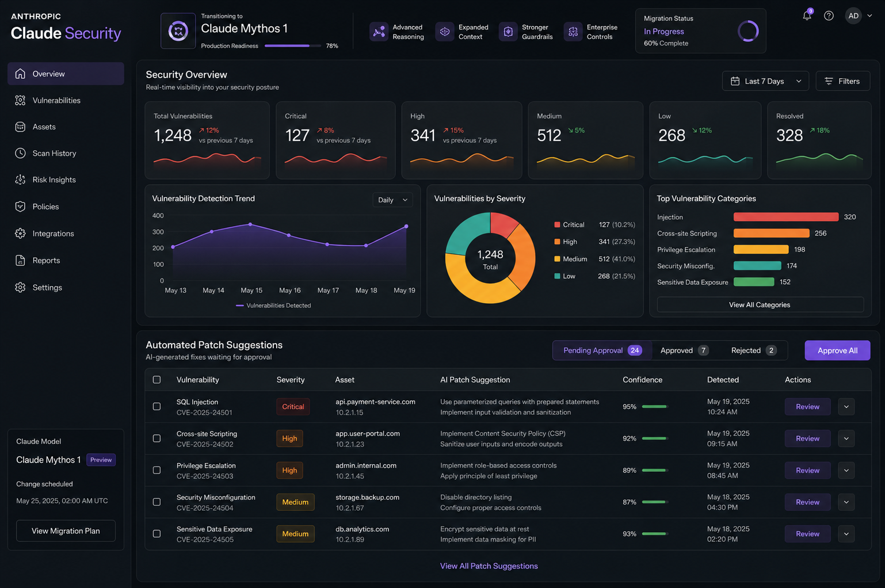Viewport: 885px width, 588px height.
Task: Click the Preview badge beside Claude Mythos 1
Action: [101, 460]
